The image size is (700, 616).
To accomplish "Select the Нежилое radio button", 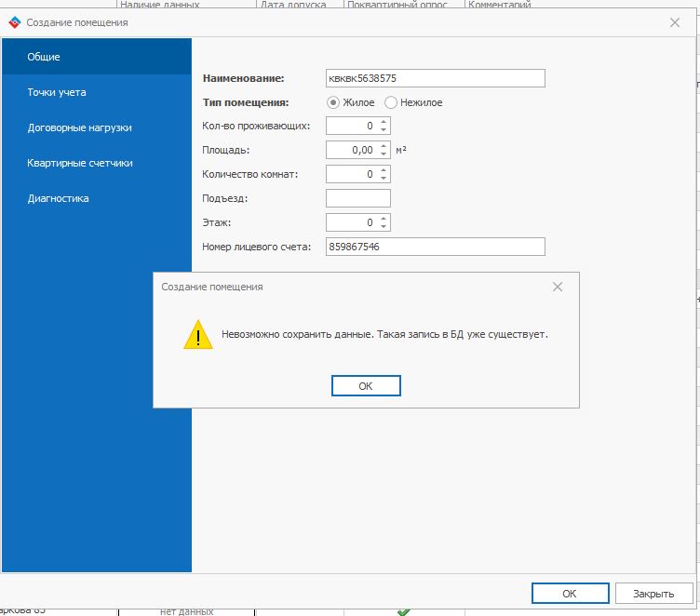I will click(x=391, y=102).
